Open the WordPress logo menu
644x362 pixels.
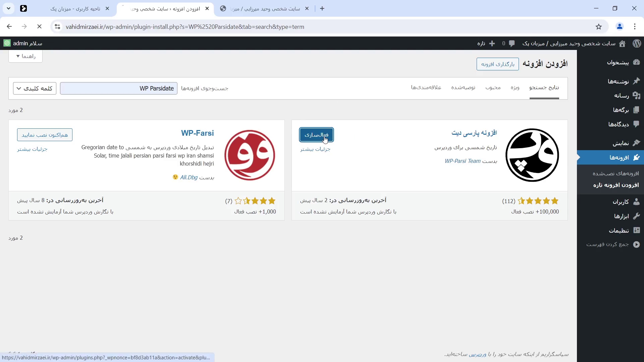[x=637, y=43]
